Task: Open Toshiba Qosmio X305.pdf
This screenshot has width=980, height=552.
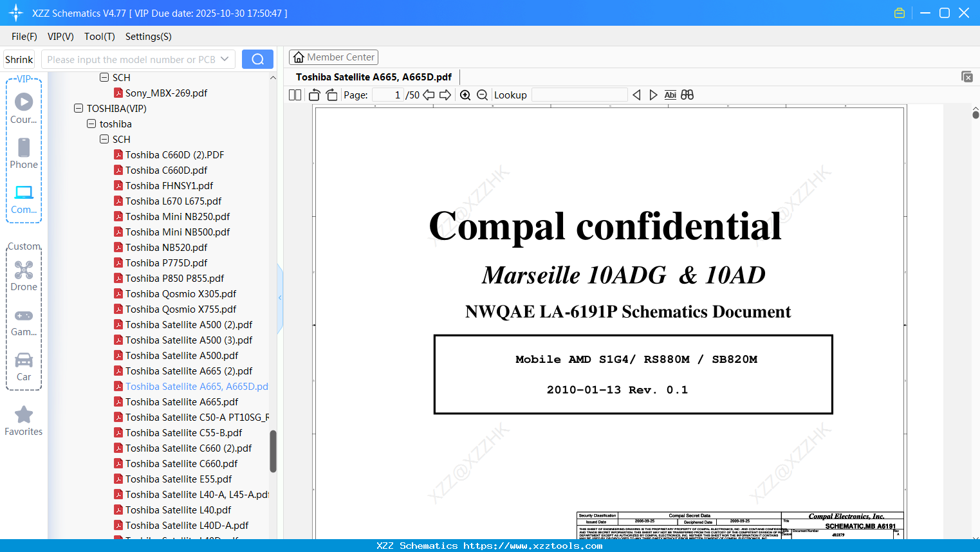Action: [181, 293]
